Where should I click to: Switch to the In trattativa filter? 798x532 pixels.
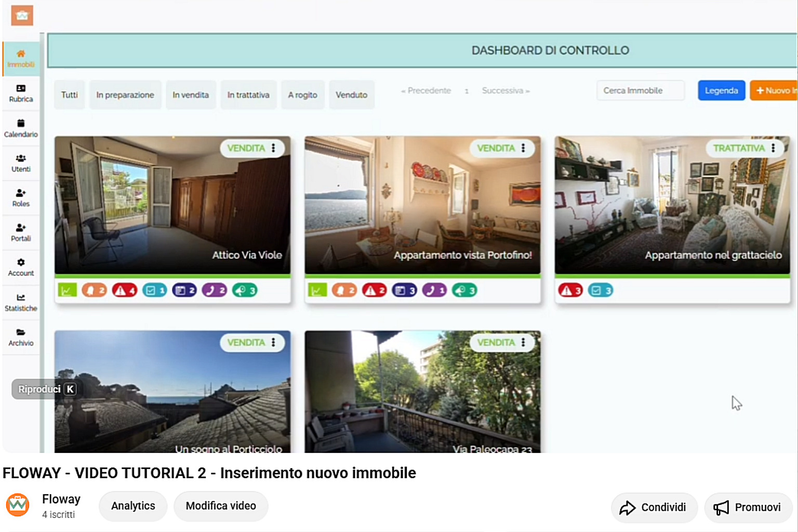coord(248,95)
